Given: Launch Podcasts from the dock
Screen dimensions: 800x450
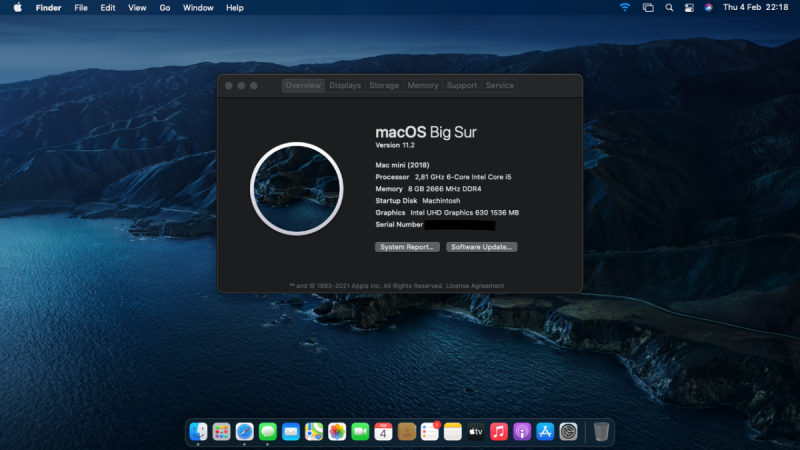Looking at the screenshot, I should 522,431.
